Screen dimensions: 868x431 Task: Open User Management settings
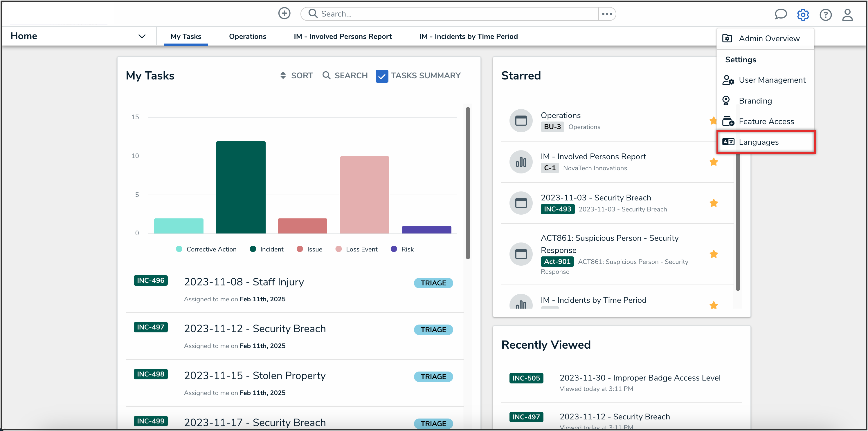point(772,80)
